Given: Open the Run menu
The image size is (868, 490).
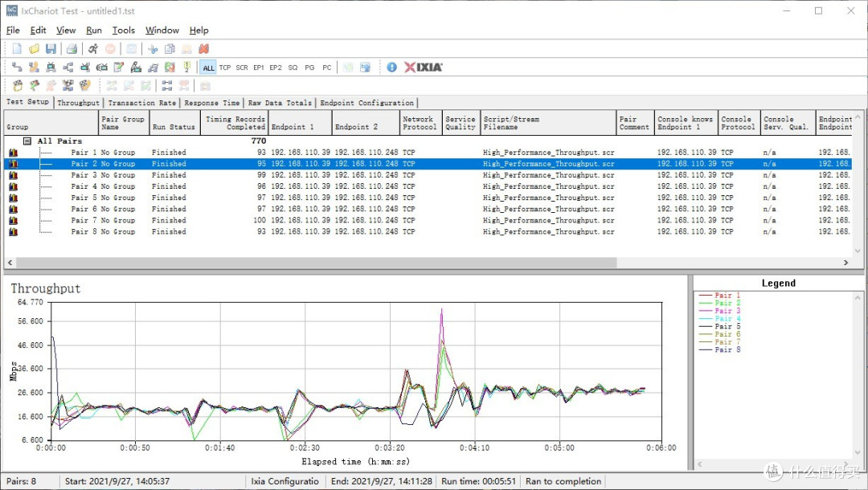Looking at the screenshot, I should [x=94, y=31].
